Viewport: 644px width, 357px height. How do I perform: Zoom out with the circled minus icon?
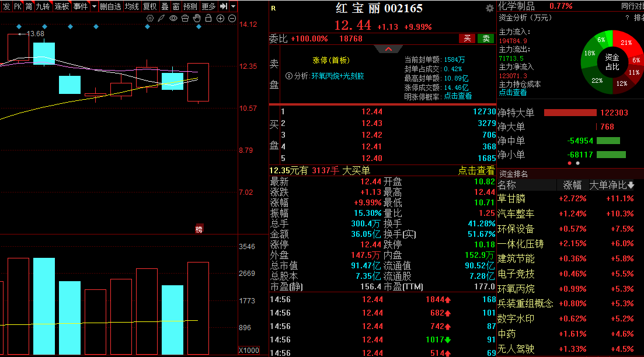[x=232, y=19]
